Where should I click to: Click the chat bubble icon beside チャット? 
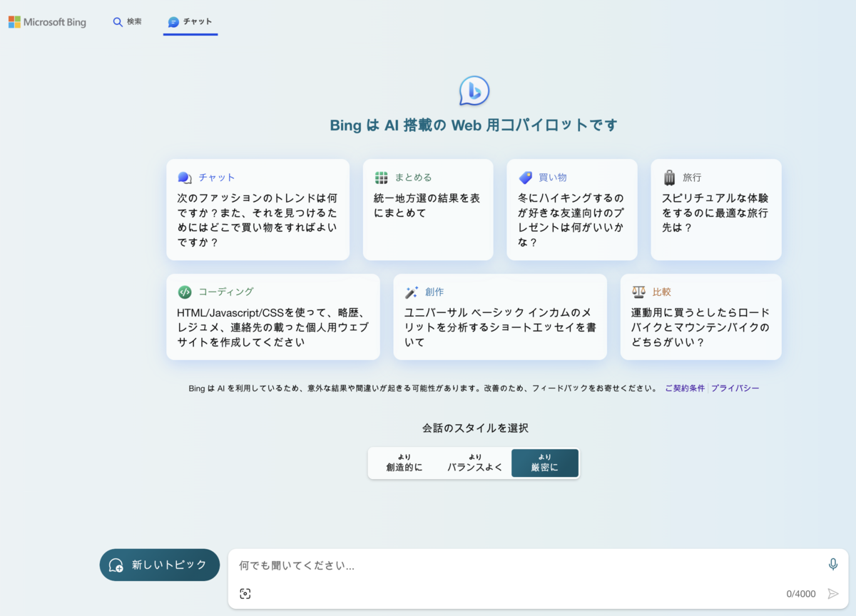click(x=173, y=22)
